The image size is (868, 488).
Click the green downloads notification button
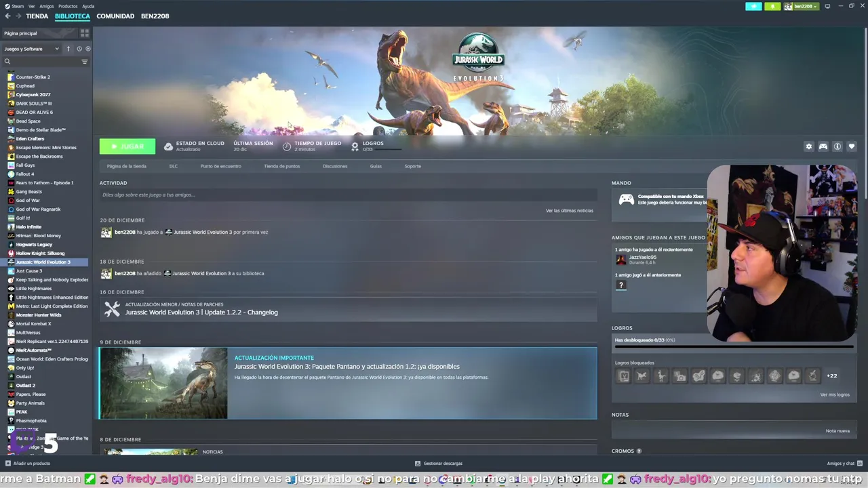(772, 6)
